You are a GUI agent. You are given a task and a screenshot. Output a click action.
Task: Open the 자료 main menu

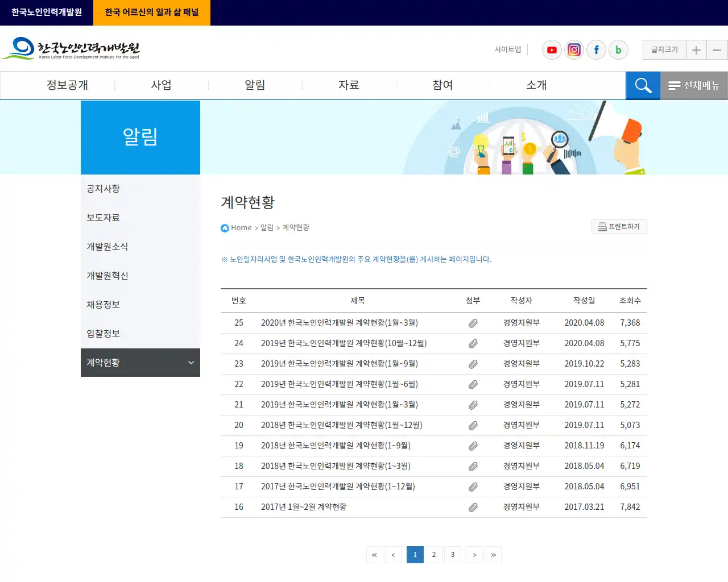tap(349, 85)
